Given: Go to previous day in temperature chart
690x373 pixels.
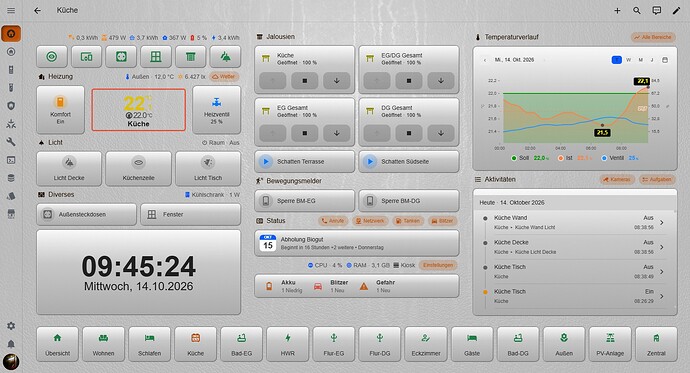Looking at the screenshot, I should (485, 60).
